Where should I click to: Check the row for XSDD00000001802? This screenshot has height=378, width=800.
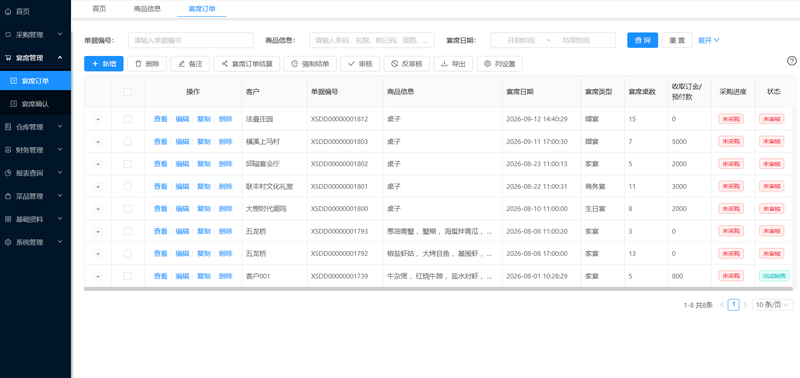coord(128,164)
